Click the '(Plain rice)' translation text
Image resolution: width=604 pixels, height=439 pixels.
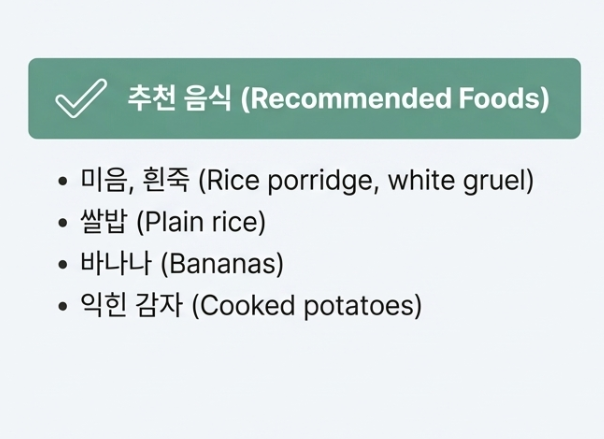tap(201, 222)
